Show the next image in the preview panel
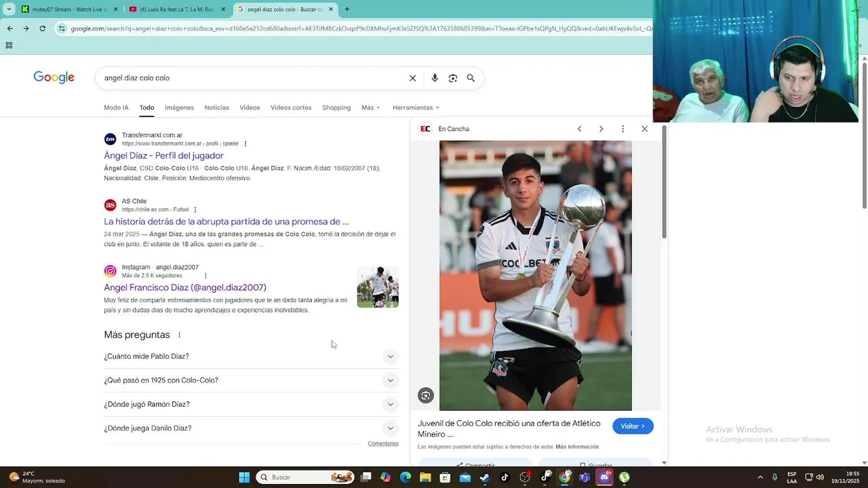Image resolution: width=868 pixels, height=488 pixels. point(601,129)
